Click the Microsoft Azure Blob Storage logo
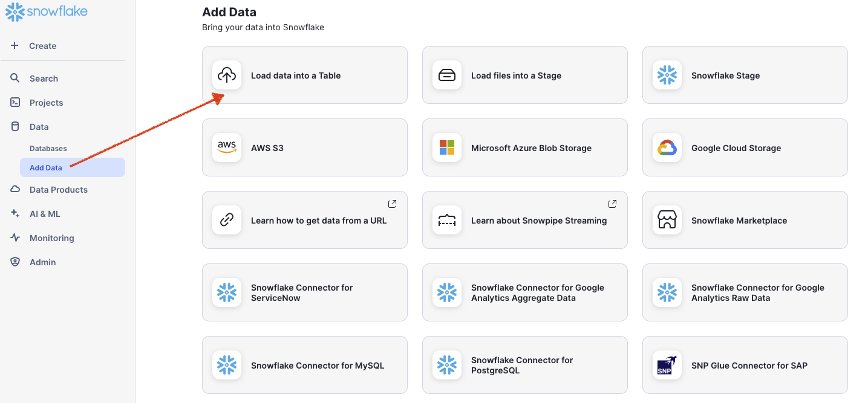This screenshot has height=403, width=868. pos(447,148)
